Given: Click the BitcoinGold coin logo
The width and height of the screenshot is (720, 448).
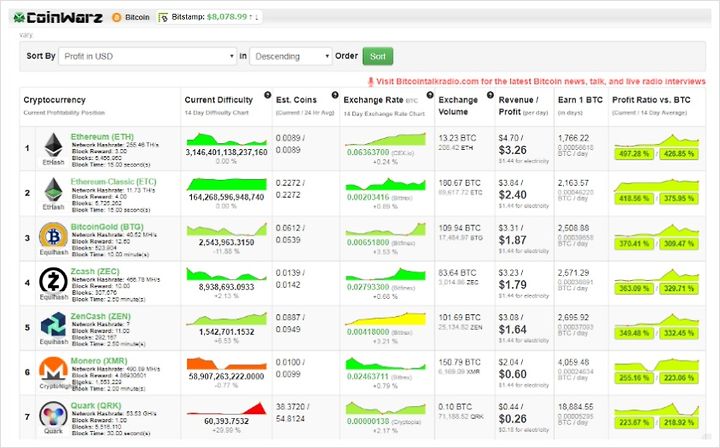Looking at the screenshot, I should (53, 235).
